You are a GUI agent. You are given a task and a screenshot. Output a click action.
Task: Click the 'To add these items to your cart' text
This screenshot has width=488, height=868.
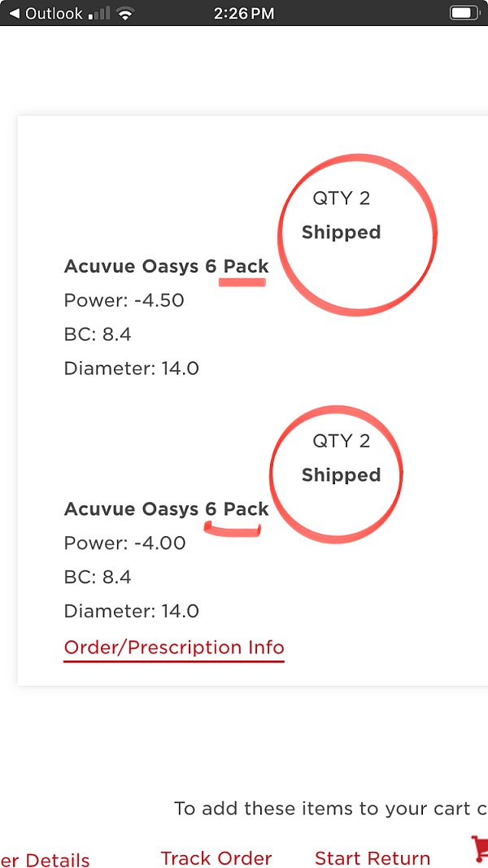(331, 809)
